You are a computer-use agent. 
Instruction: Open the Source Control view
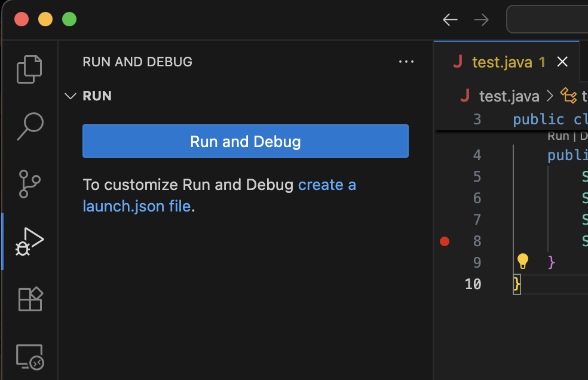pyautogui.click(x=29, y=183)
